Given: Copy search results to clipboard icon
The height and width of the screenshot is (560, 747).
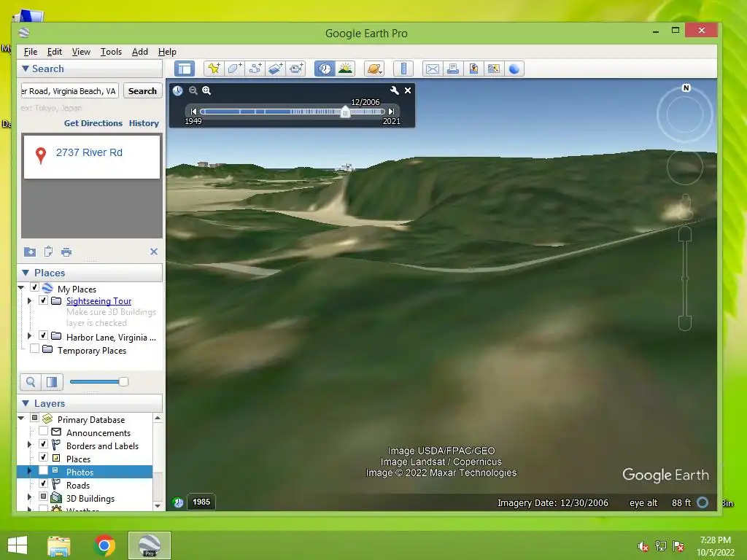Looking at the screenshot, I should click(48, 252).
